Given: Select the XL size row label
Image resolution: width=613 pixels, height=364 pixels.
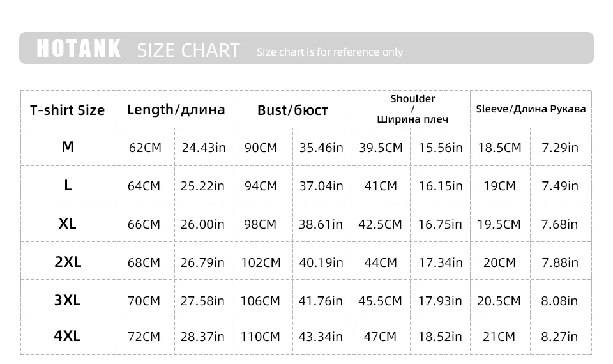Looking at the screenshot, I should [x=68, y=224].
